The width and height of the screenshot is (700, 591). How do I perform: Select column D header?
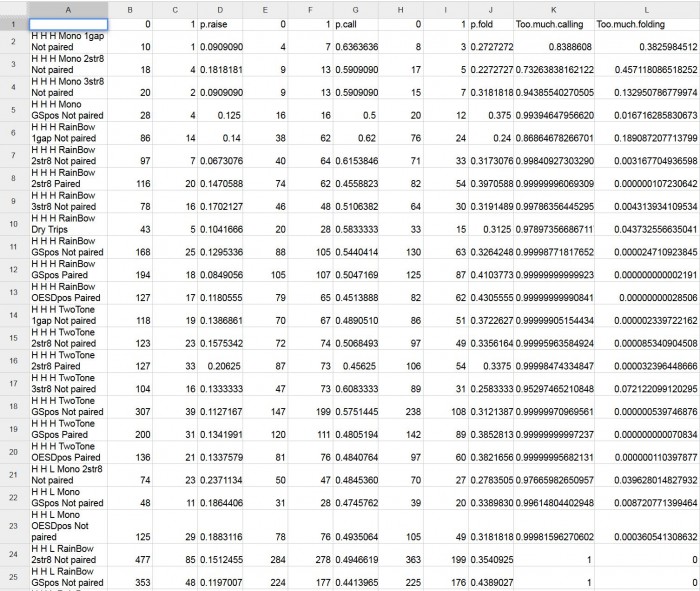point(220,9)
